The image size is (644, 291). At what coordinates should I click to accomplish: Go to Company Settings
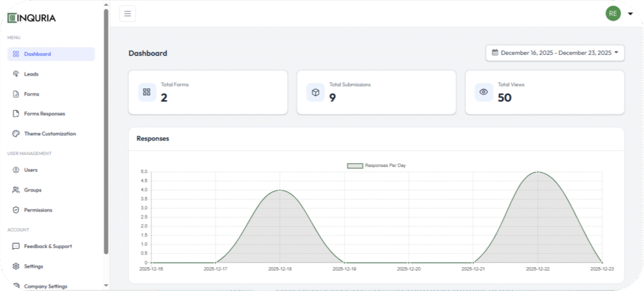[45, 286]
